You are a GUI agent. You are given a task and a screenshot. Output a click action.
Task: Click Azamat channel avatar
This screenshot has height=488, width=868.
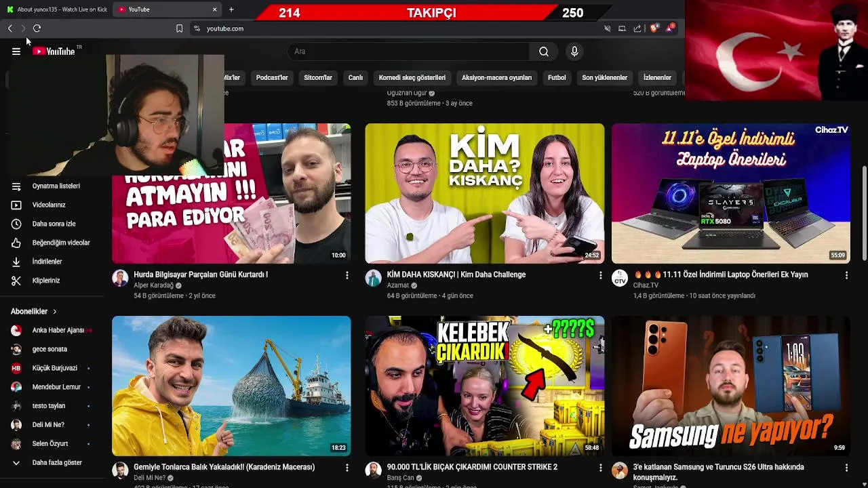[374, 278]
